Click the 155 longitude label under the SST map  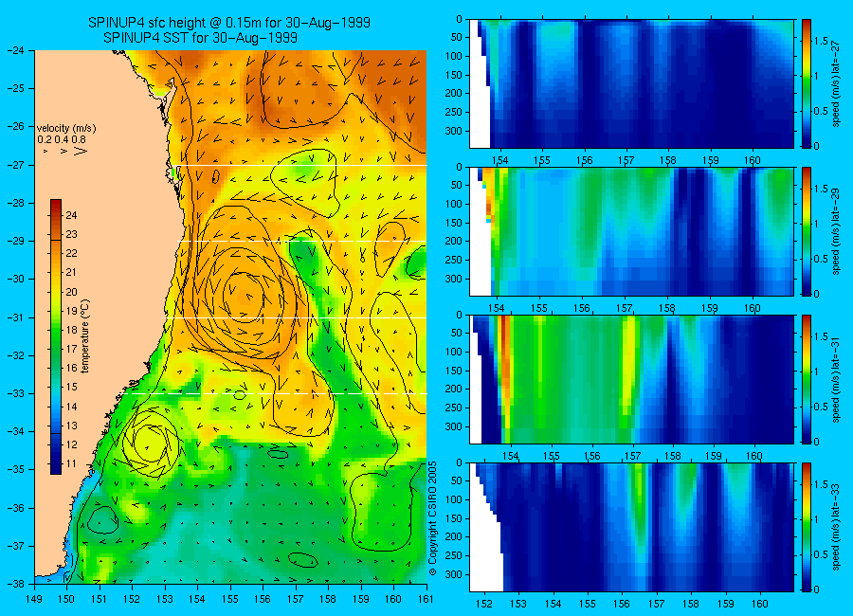pyautogui.click(x=230, y=599)
